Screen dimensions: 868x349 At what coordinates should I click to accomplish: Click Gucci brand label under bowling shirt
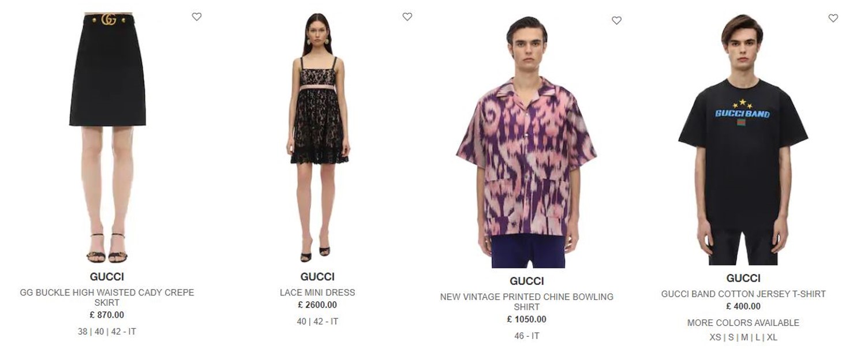point(526,281)
